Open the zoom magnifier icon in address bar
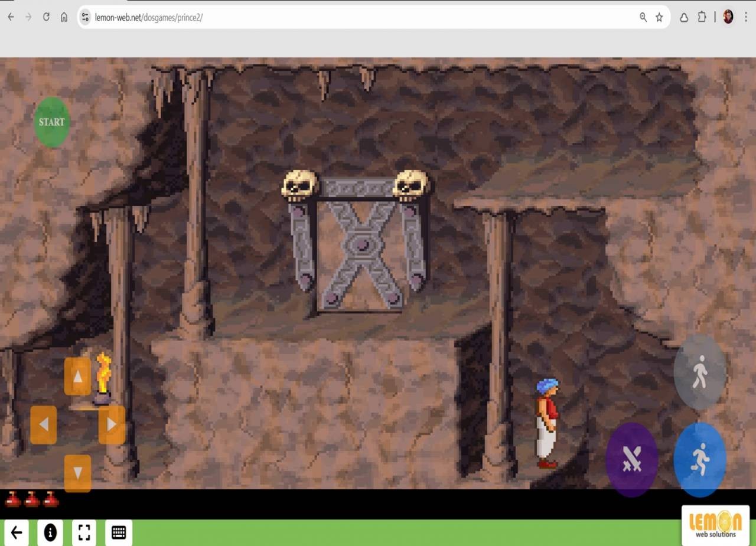 click(643, 17)
